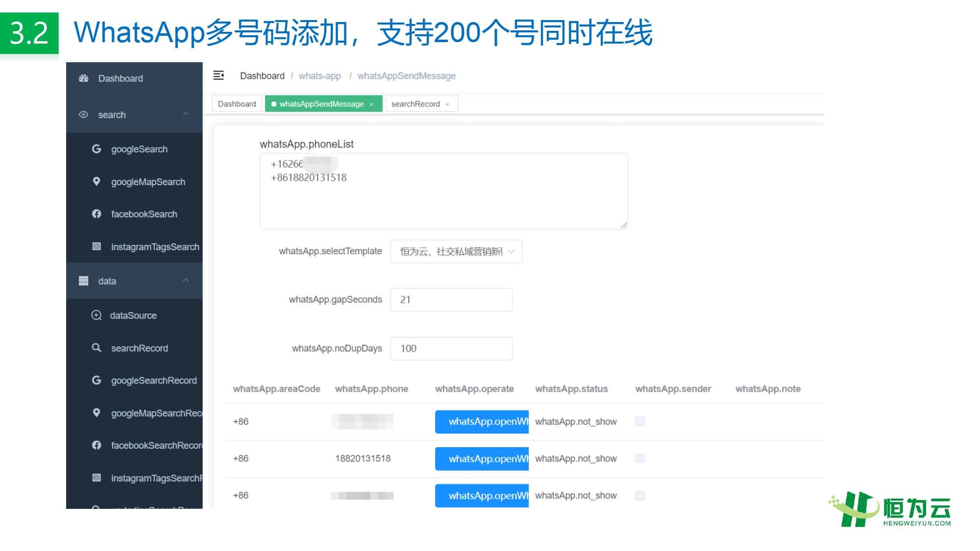
Task: Click the whatsApp.status column header
Action: coord(571,389)
